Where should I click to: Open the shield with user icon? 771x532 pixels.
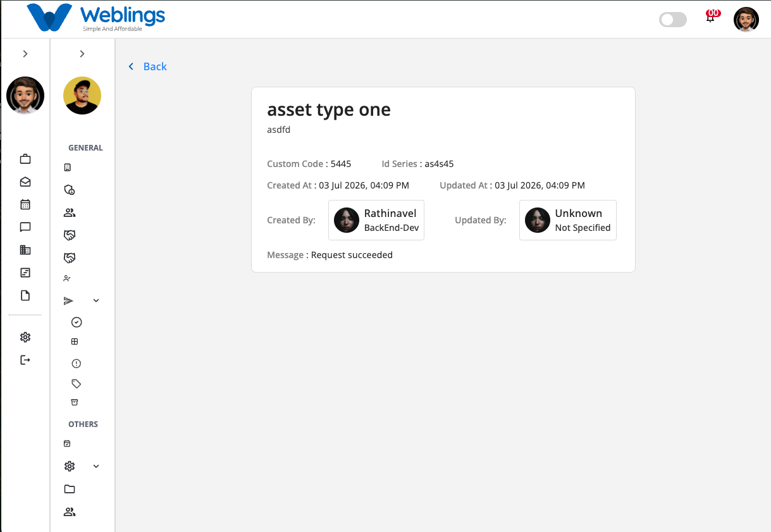click(70, 190)
